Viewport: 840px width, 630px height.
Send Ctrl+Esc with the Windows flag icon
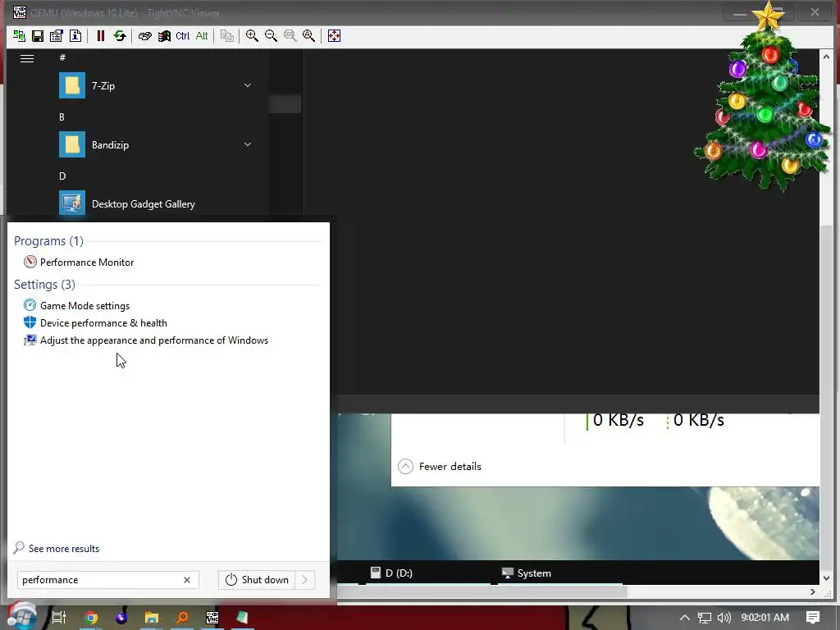tap(164, 36)
